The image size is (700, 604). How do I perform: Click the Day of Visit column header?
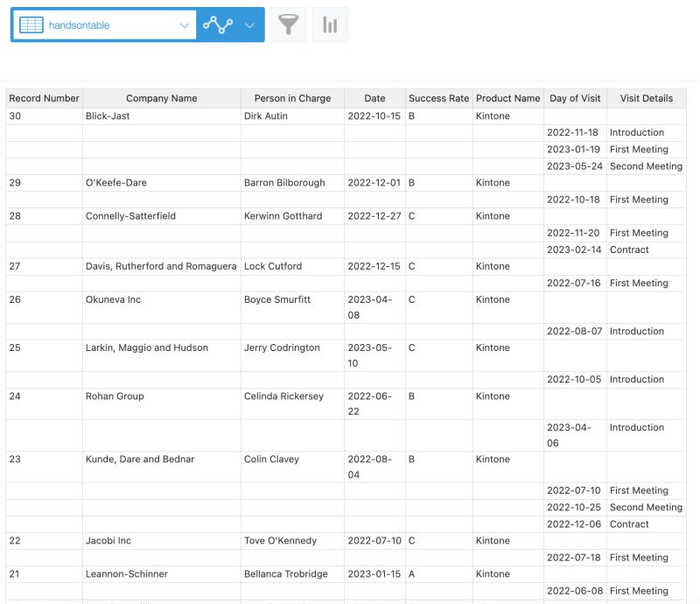click(575, 98)
